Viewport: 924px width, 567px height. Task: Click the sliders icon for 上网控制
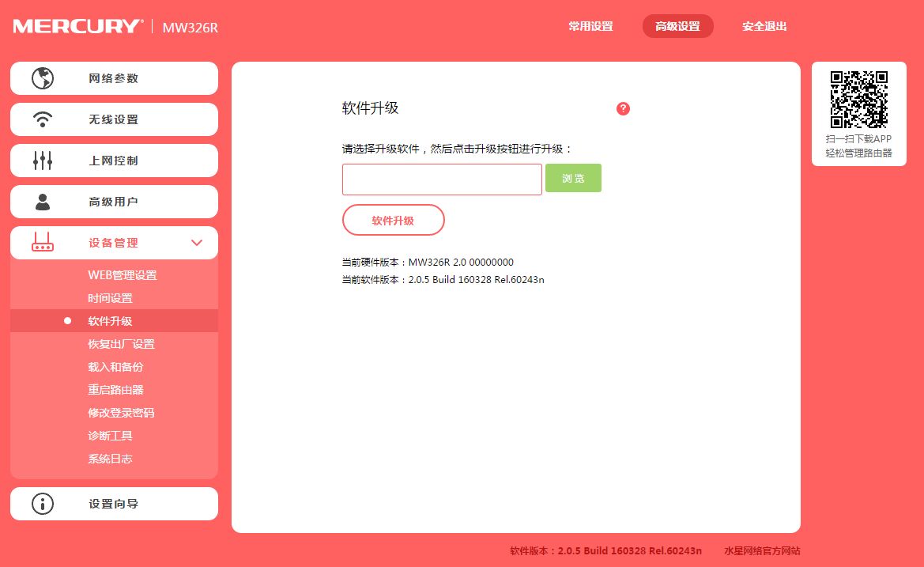43,161
